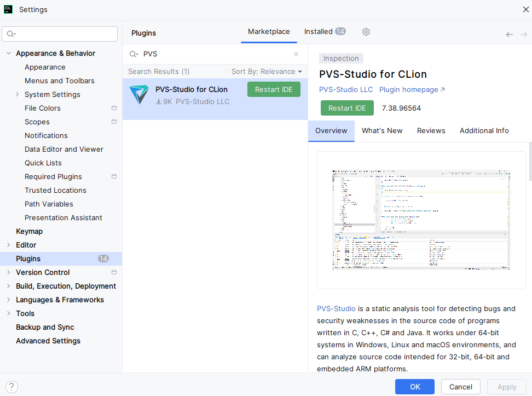The width and height of the screenshot is (532, 396).
Task: Click Restart IDE in the search result
Action: 274,89
